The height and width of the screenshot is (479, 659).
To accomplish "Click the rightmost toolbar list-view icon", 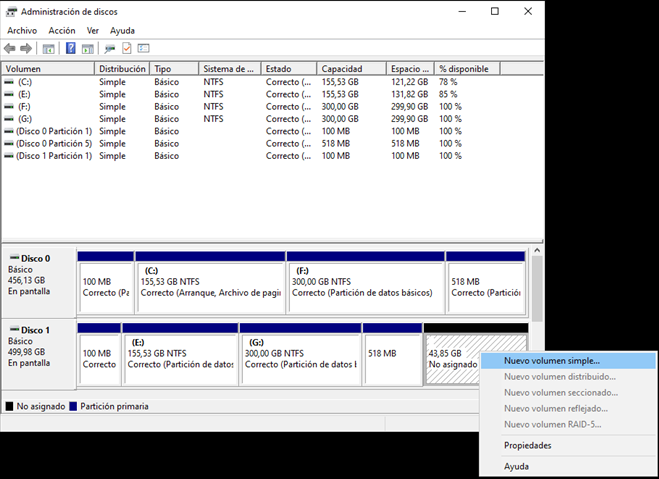I will (144, 48).
